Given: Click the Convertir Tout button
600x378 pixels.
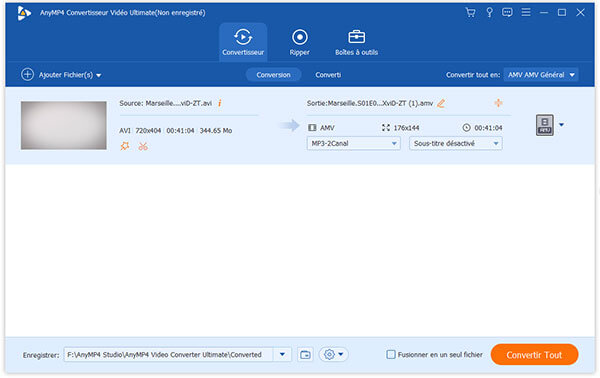Looking at the screenshot, I should [534, 355].
